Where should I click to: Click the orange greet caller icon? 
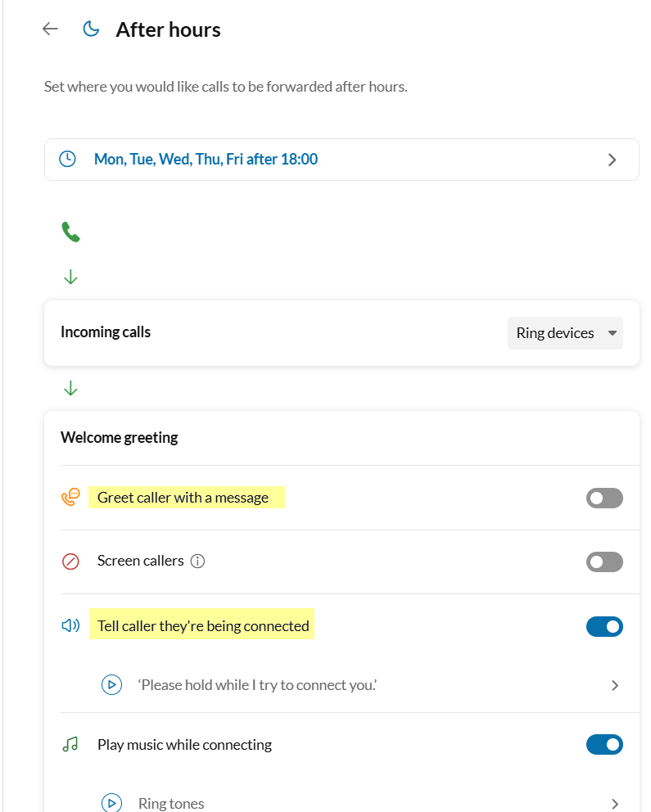click(70, 497)
